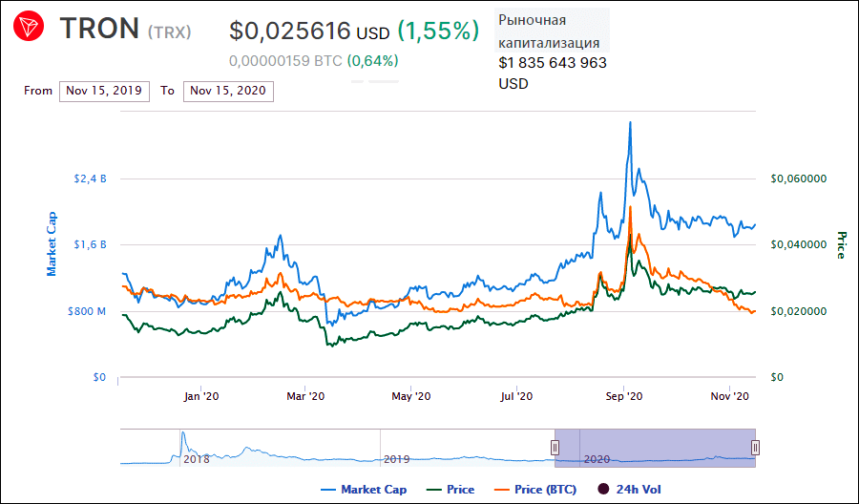Grab the right navigator range handle
Viewport: 859px width, 504px height.
pos(755,447)
